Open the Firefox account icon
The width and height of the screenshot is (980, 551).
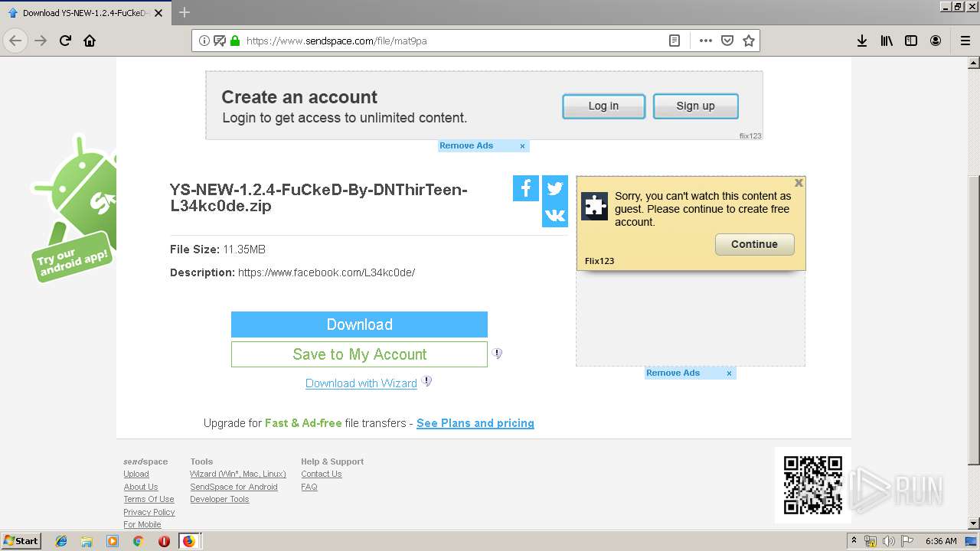tap(936, 41)
